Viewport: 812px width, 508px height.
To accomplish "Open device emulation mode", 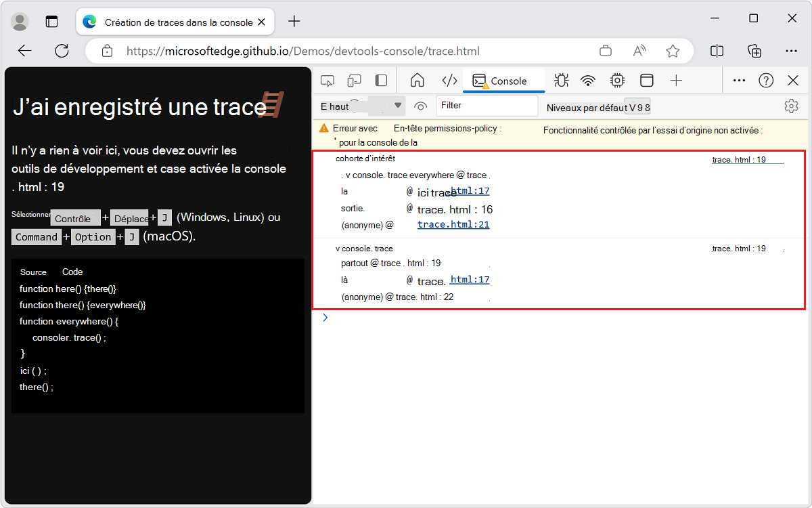I will tap(354, 80).
